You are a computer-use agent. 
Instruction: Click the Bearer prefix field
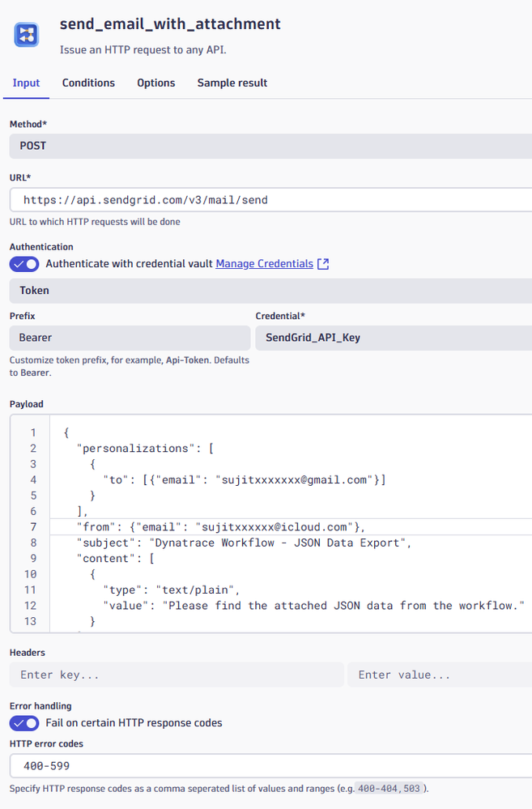pyautogui.click(x=130, y=338)
